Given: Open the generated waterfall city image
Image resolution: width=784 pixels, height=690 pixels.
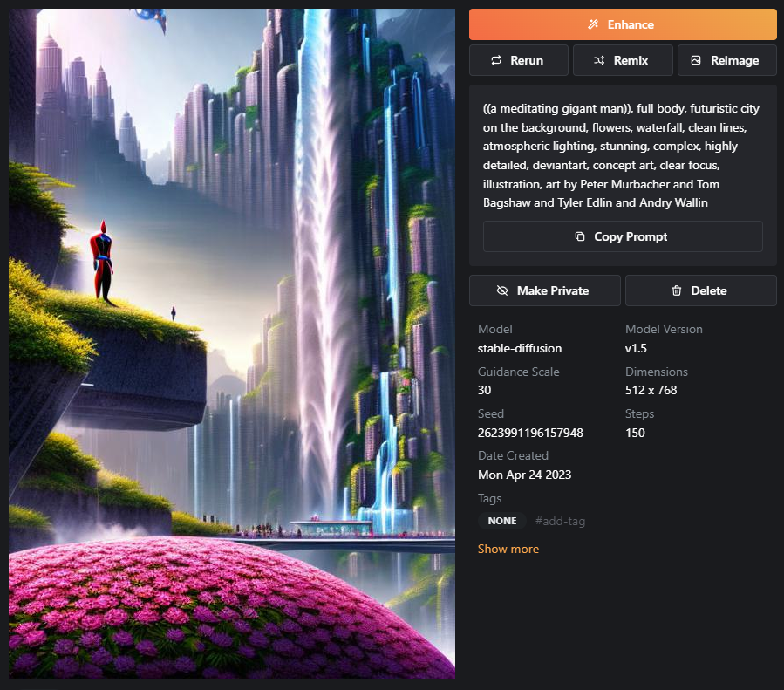Looking at the screenshot, I should [232, 344].
